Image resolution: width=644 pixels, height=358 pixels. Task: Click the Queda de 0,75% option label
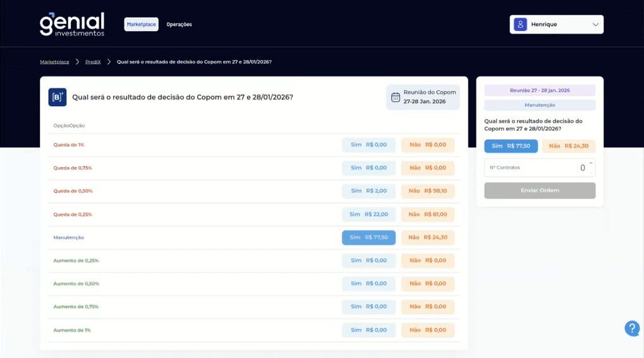click(x=73, y=168)
